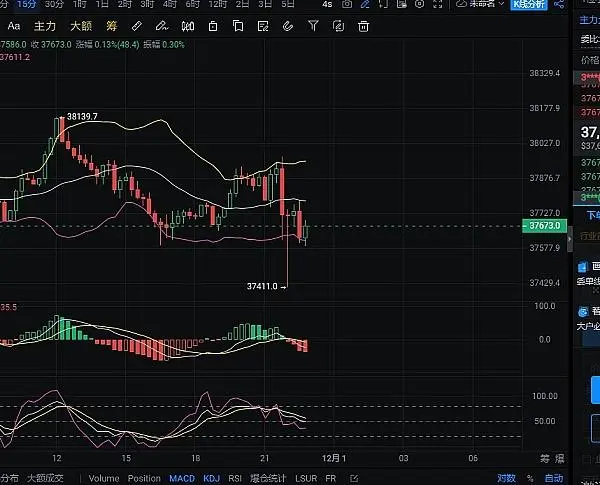600x485 pixels.
Task: Toggle the MACD indicator off
Action: pyautogui.click(x=182, y=478)
